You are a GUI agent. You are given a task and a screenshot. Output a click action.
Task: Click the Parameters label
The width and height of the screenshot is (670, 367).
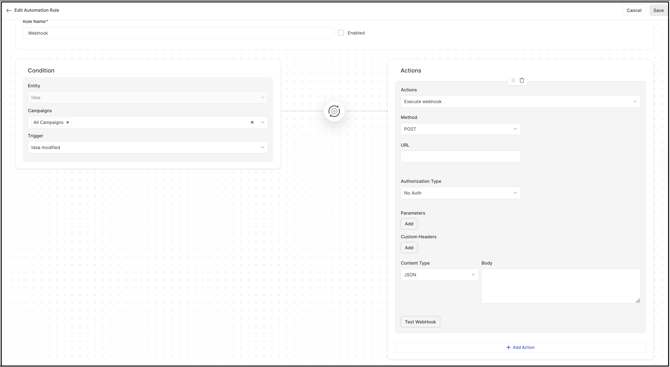[413, 213]
